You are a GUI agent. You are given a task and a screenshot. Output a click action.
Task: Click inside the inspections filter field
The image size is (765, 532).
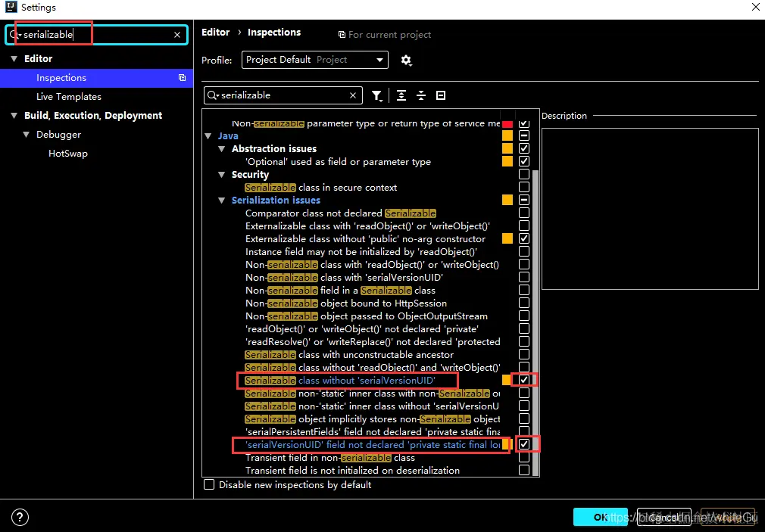point(284,95)
